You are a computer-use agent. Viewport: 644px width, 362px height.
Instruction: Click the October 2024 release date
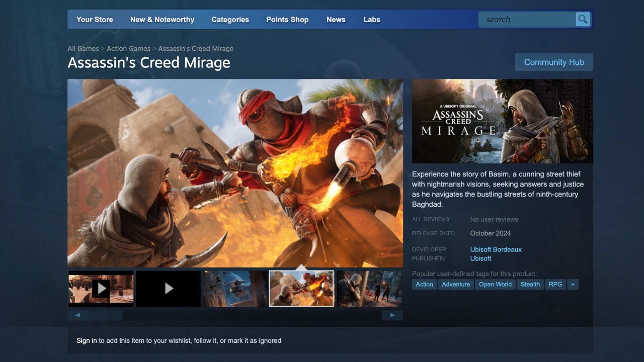click(x=491, y=233)
